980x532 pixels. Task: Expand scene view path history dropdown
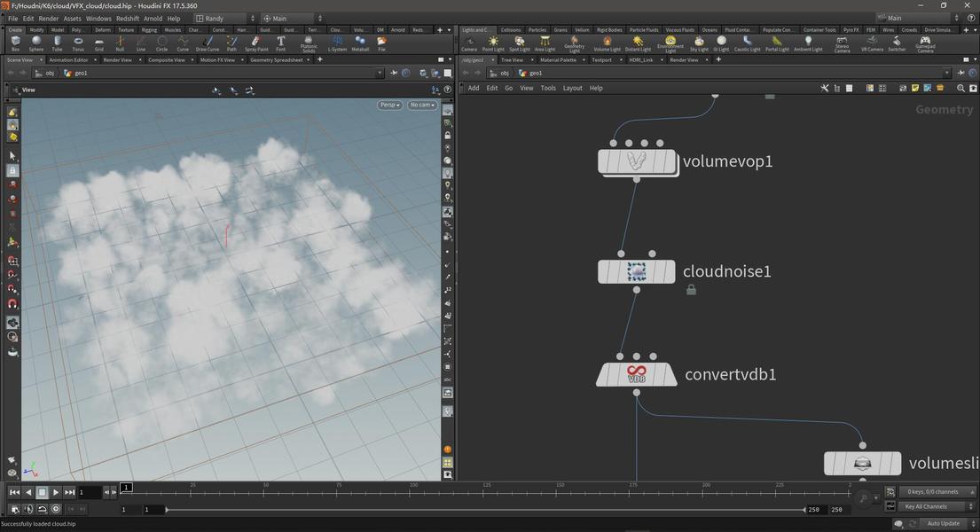379,73
